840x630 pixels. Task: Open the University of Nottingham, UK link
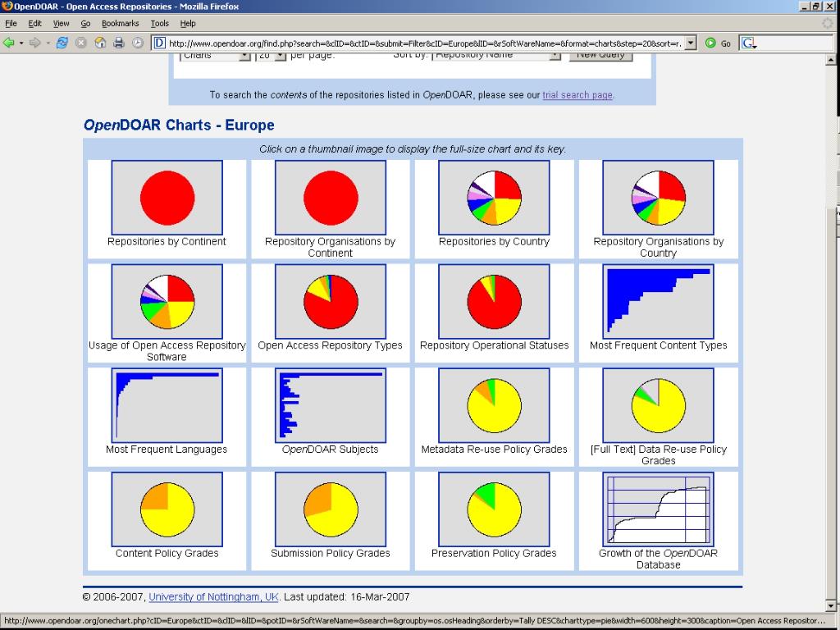[213, 597]
